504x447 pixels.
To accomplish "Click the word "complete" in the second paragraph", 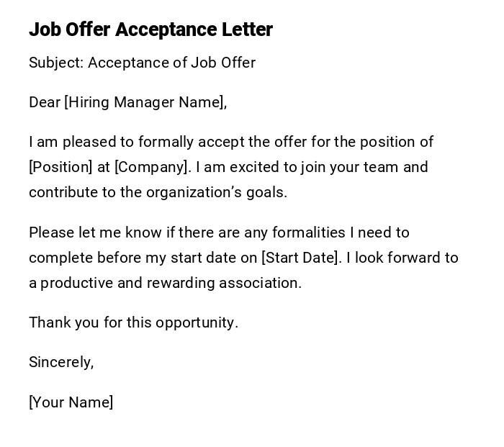I will 59,258.
